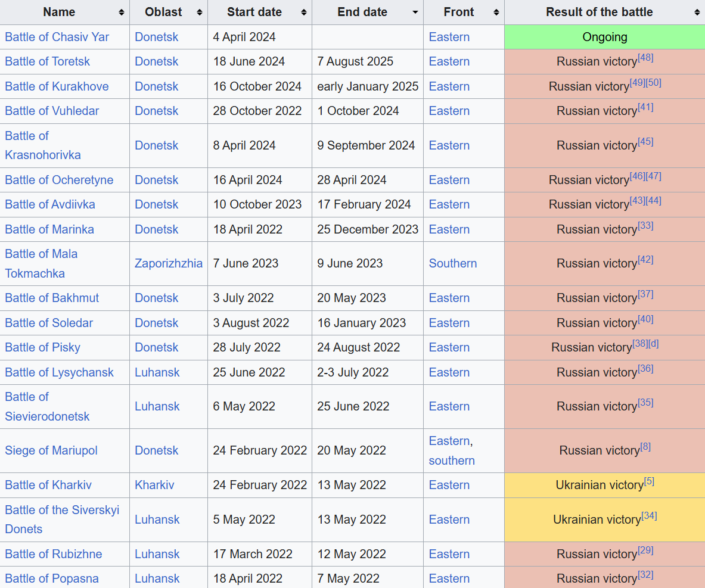Click Kharkiv oblast link

click(154, 484)
